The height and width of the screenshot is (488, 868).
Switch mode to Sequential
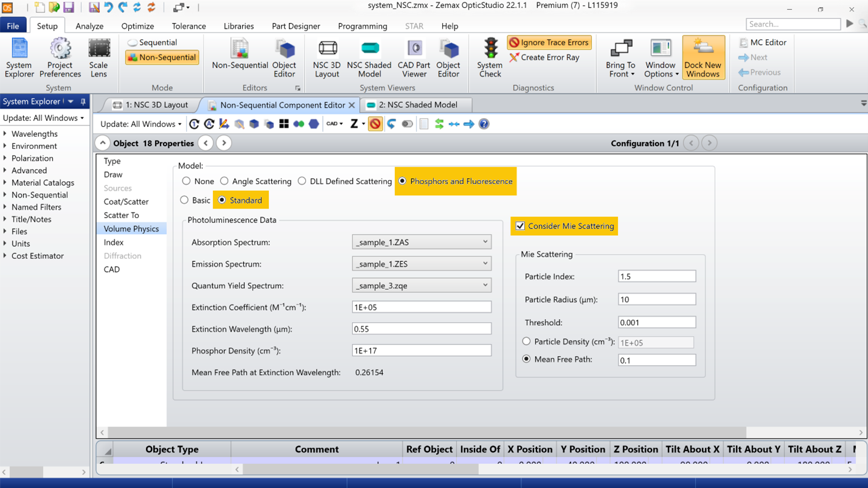tap(152, 43)
